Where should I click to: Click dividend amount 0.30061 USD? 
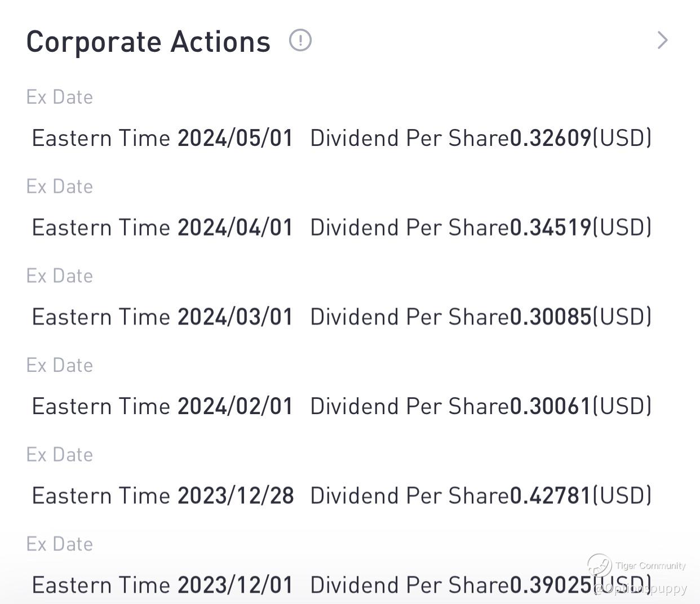pyautogui.click(x=581, y=406)
